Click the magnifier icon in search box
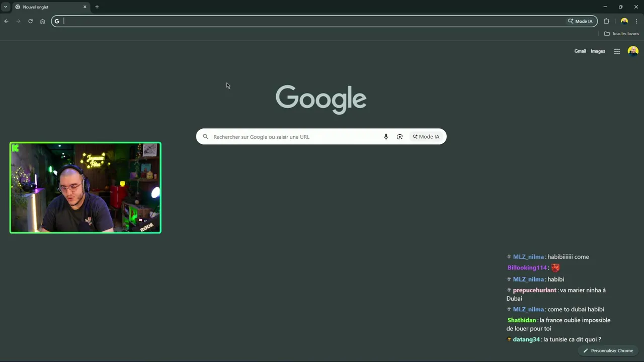The width and height of the screenshot is (644, 362). point(205,137)
